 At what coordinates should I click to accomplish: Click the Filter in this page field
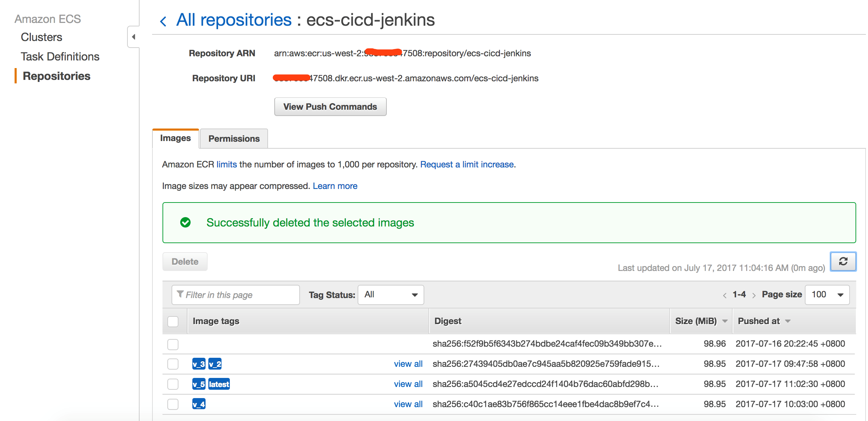[236, 295]
